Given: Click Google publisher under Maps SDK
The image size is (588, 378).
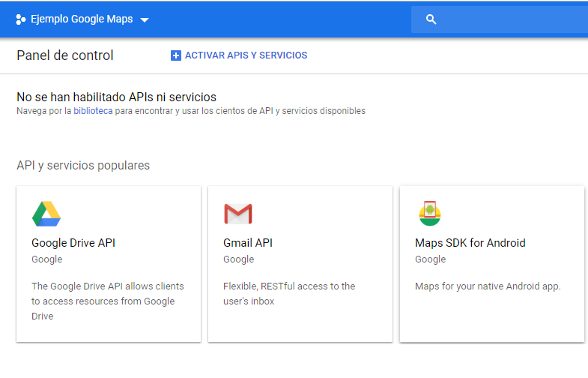Looking at the screenshot, I should pos(431,259).
